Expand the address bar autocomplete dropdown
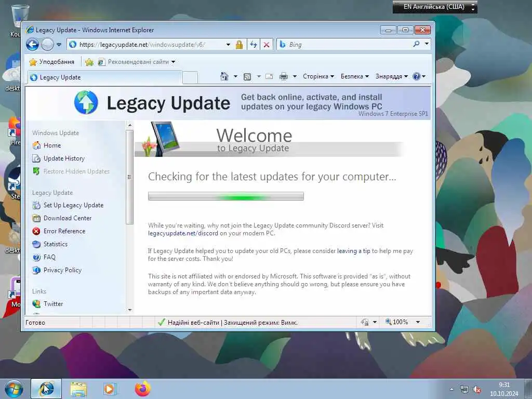The width and height of the screenshot is (532, 399). tap(229, 45)
